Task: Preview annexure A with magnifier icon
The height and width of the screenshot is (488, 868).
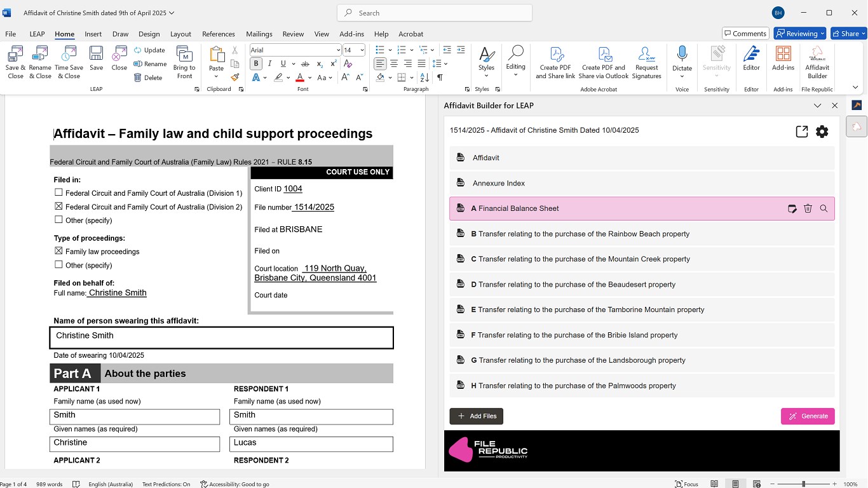Action: click(x=824, y=208)
